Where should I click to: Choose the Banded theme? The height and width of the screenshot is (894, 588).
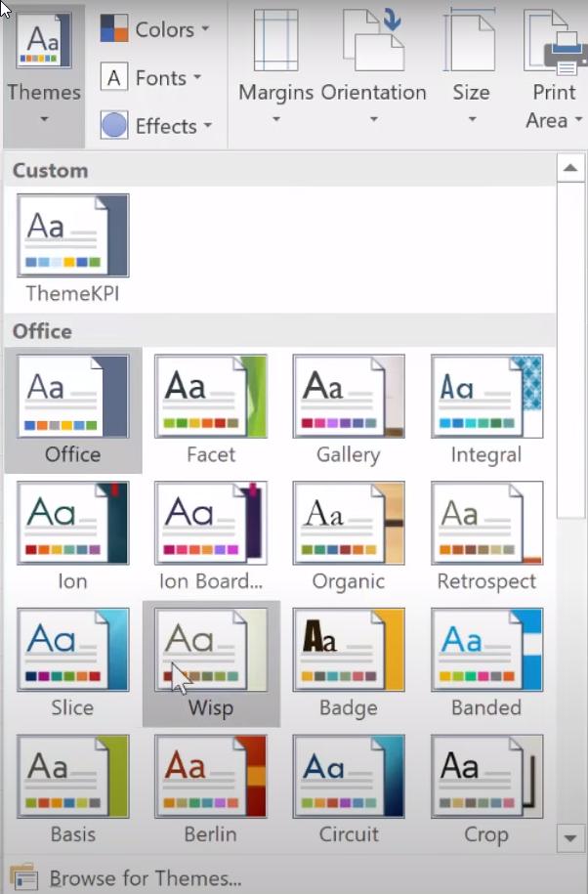point(486,663)
